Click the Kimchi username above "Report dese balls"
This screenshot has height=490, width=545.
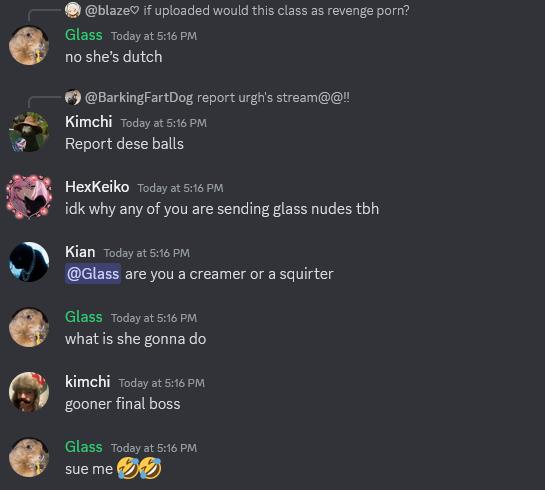pyautogui.click(x=89, y=122)
